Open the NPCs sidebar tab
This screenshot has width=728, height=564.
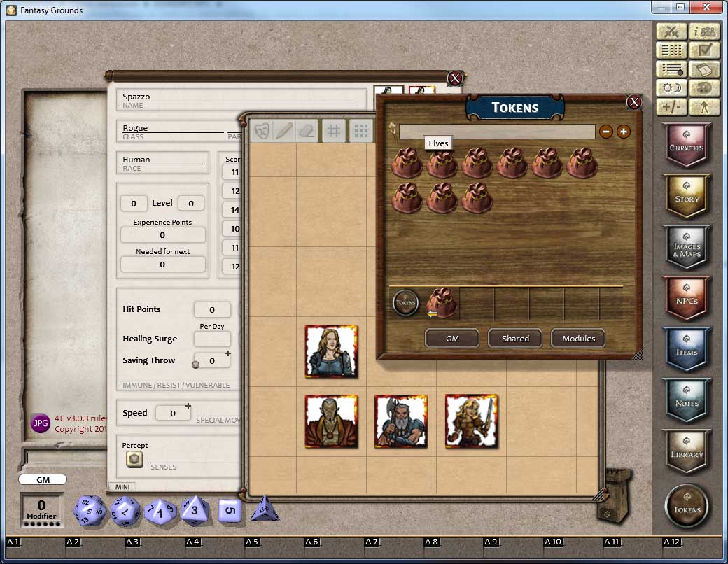click(687, 297)
